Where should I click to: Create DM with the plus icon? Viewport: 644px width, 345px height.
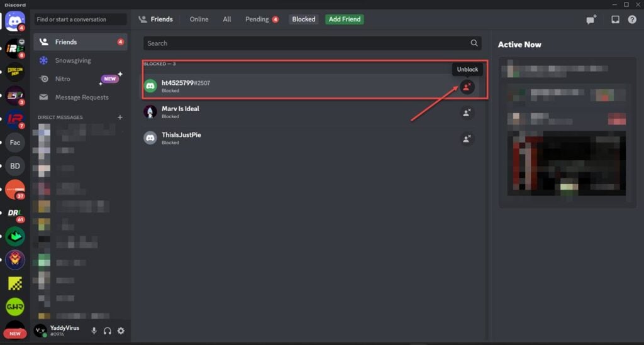[120, 118]
